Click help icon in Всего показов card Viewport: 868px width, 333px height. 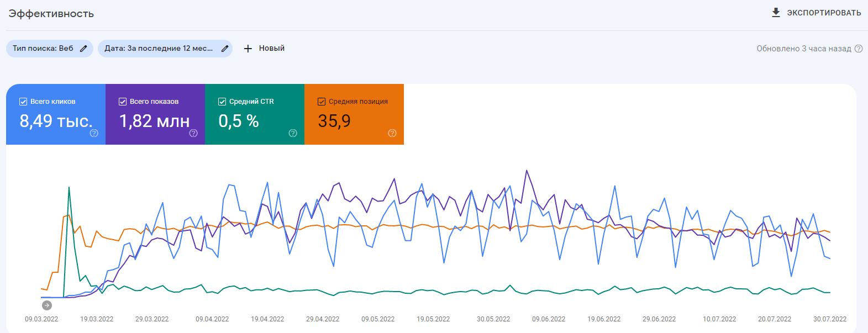pos(193,133)
